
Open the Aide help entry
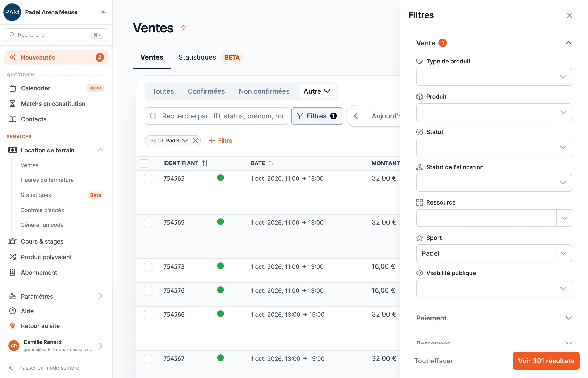click(56, 311)
